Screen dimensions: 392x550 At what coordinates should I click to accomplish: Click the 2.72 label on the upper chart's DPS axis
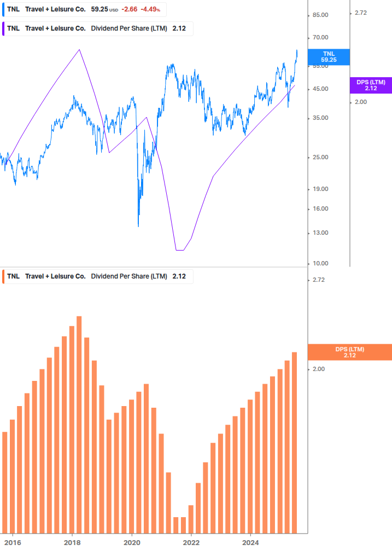[360, 13]
